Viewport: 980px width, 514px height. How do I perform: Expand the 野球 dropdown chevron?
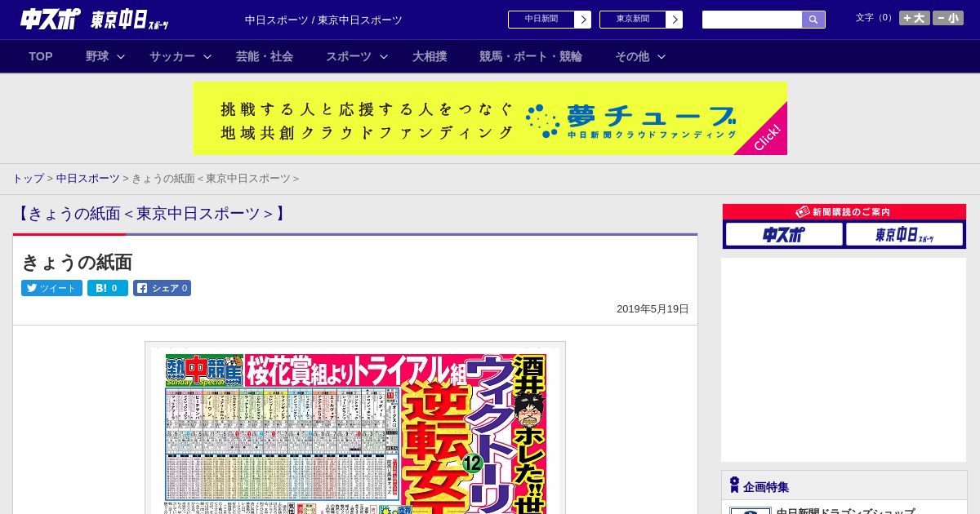[121, 56]
